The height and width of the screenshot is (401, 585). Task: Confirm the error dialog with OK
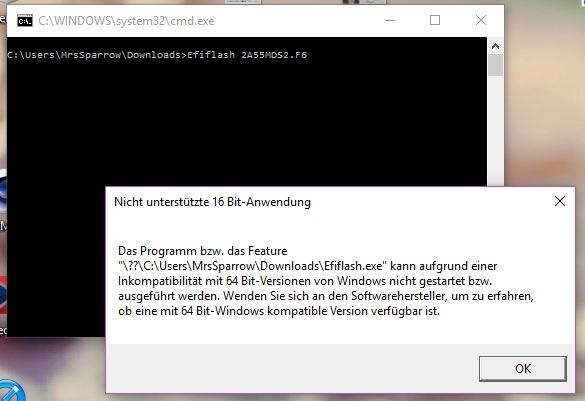pos(523,369)
